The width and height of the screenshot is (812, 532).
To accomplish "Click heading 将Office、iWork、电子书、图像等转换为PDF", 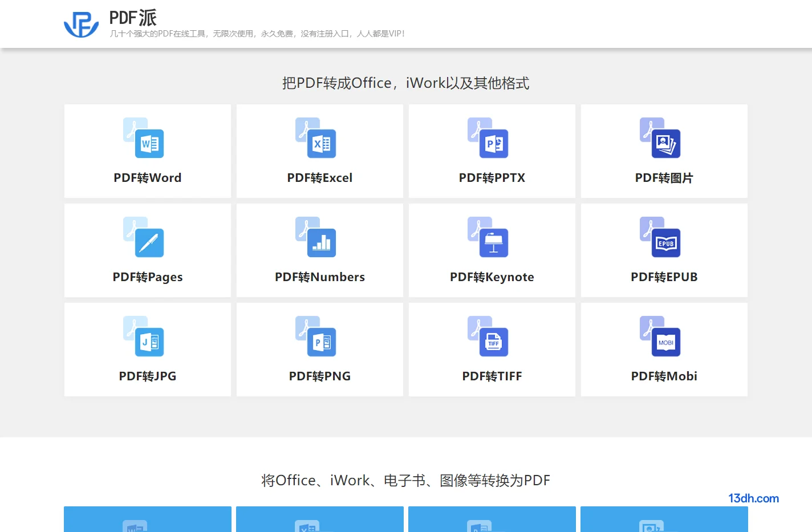I will (x=406, y=481).
